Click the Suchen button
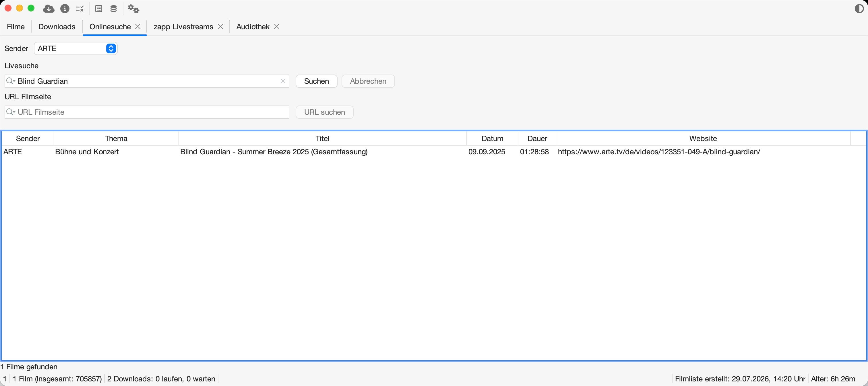This screenshot has height=386, width=868. (316, 81)
